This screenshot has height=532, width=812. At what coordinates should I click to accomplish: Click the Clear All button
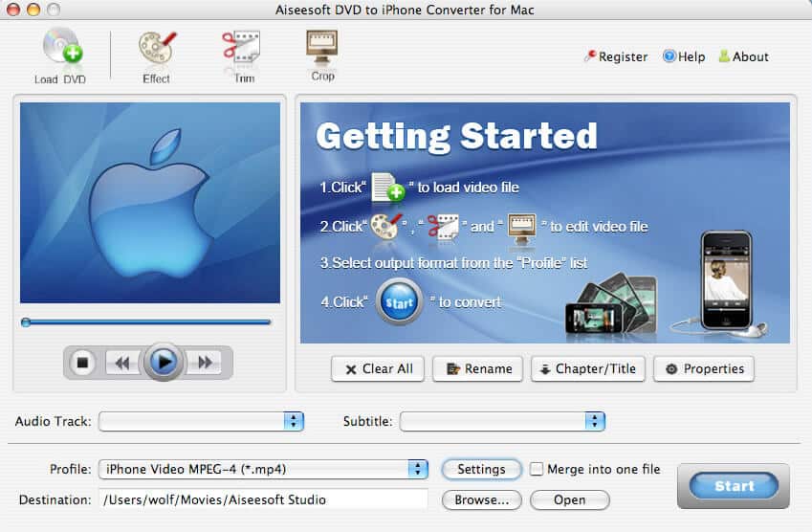pos(378,368)
